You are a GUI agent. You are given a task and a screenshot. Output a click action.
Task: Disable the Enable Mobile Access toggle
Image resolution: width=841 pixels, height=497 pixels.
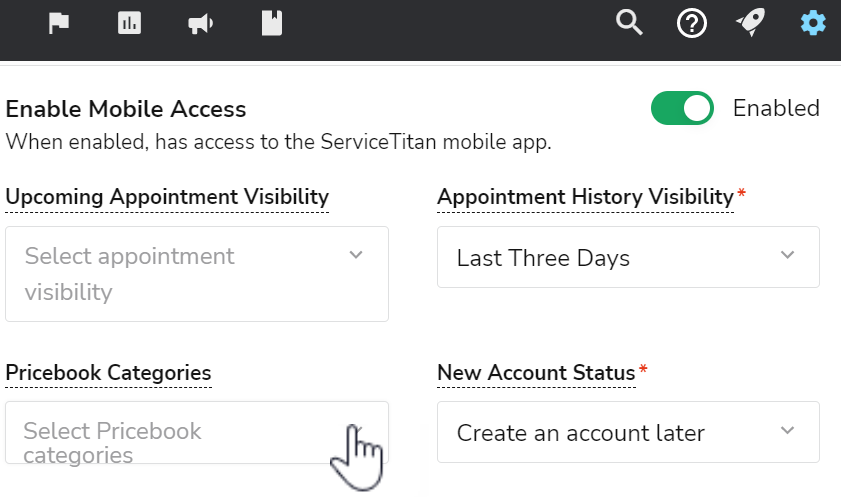(x=682, y=108)
